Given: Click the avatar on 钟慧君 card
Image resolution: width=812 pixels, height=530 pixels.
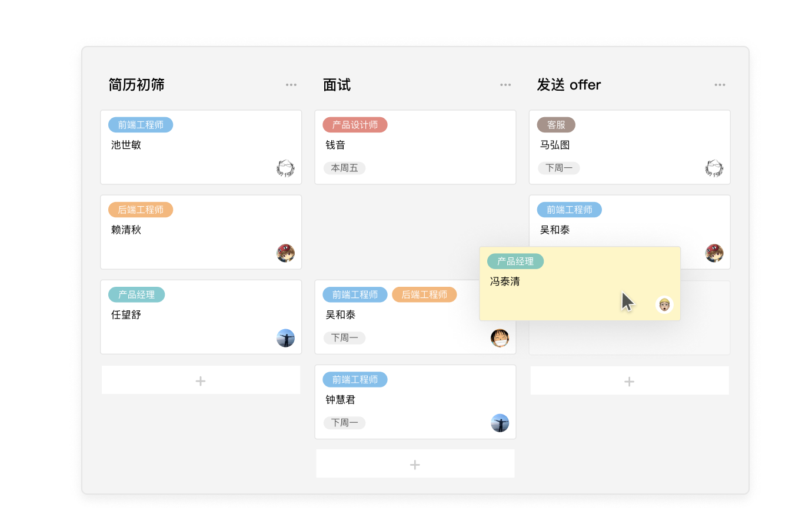Looking at the screenshot, I should coord(500,423).
